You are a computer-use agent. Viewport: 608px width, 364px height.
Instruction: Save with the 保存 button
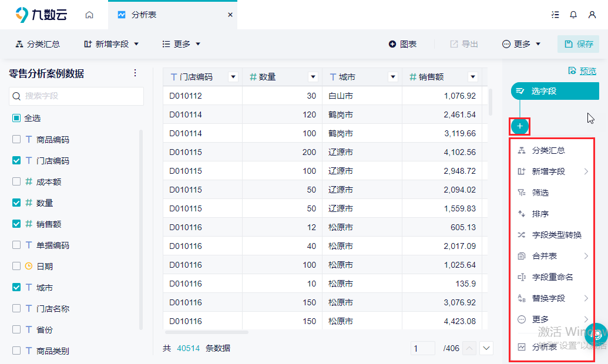click(x=579, y=44)
